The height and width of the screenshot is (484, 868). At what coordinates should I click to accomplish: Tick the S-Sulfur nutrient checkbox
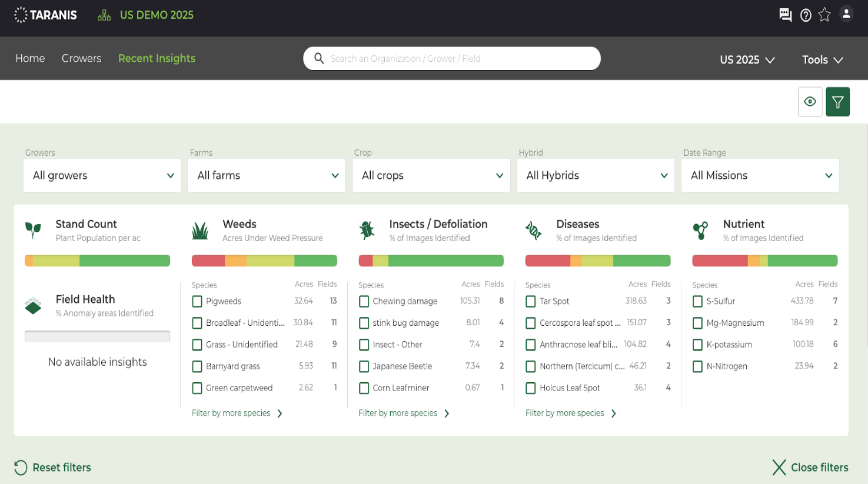tap(697, 301)
